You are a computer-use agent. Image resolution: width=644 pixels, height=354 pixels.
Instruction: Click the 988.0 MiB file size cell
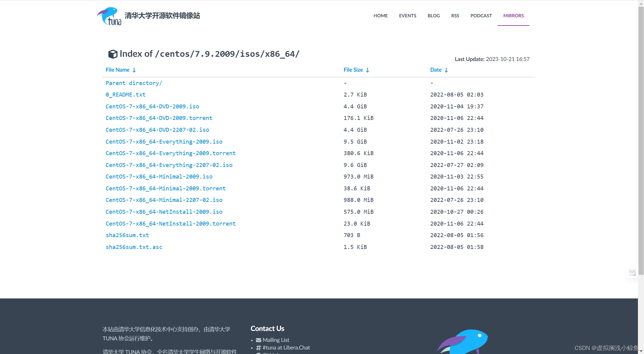click(359, 200)
